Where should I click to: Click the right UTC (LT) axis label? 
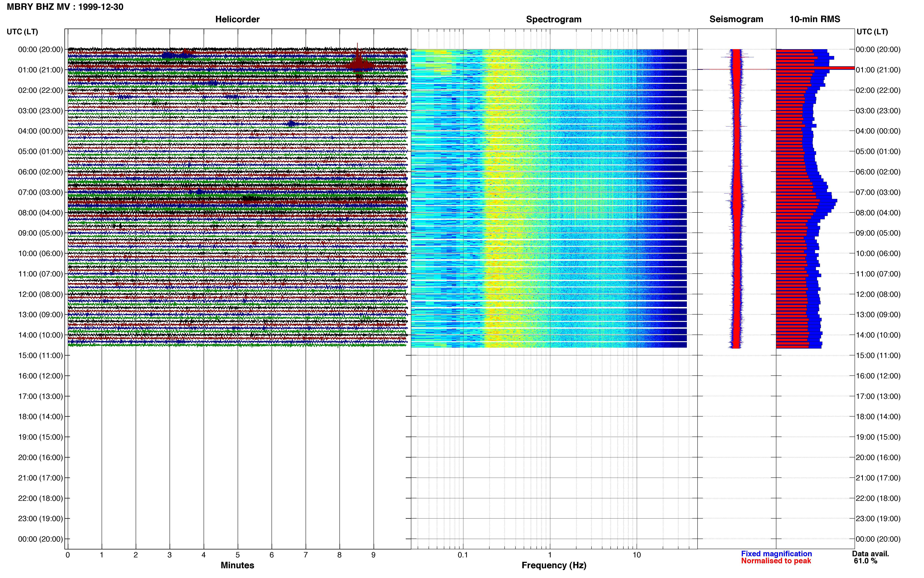[x=872, y=32]
